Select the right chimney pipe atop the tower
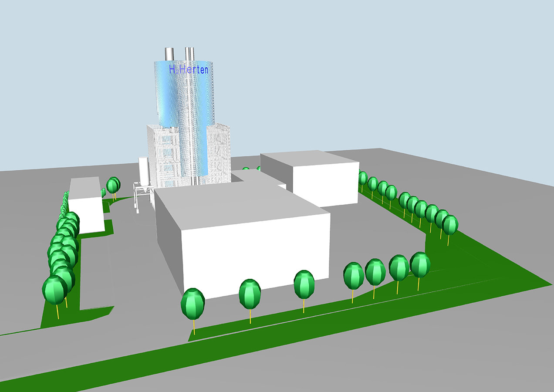This screenshot has width=554, height=392. (189, 53)
